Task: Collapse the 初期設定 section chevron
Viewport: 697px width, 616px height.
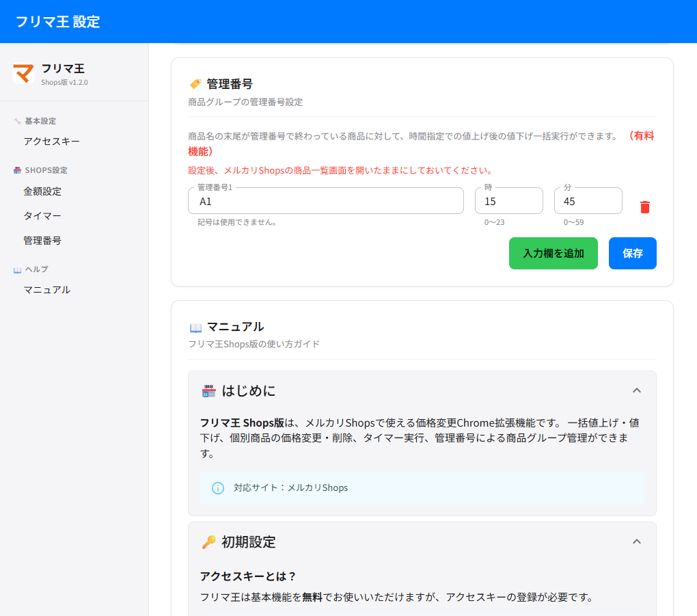Action: 636,541
